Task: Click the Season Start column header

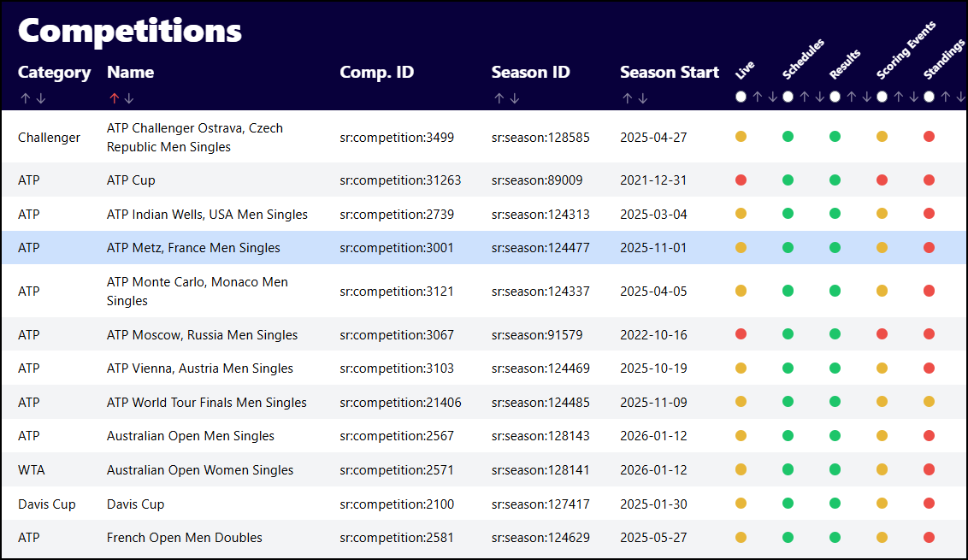Action: click(670, 72)
